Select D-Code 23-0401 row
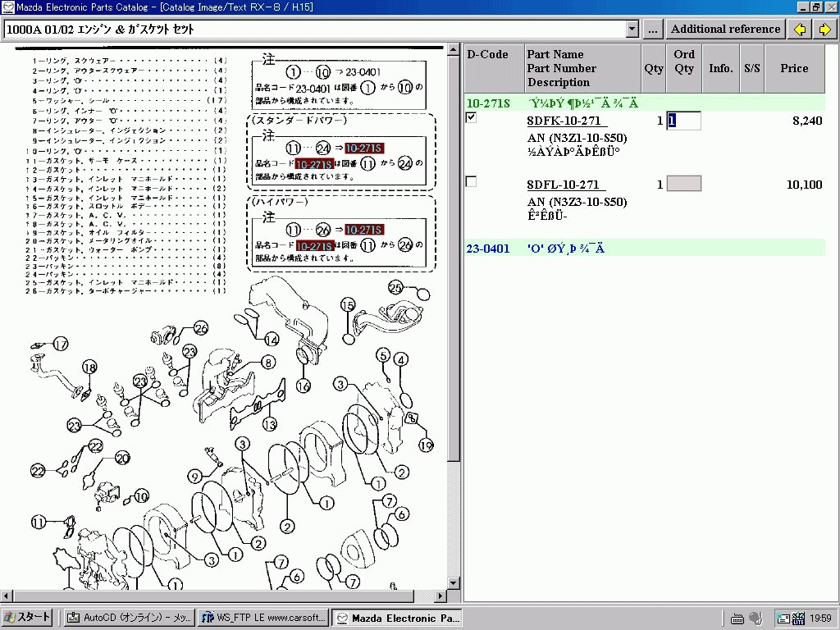 pos(645,248)
